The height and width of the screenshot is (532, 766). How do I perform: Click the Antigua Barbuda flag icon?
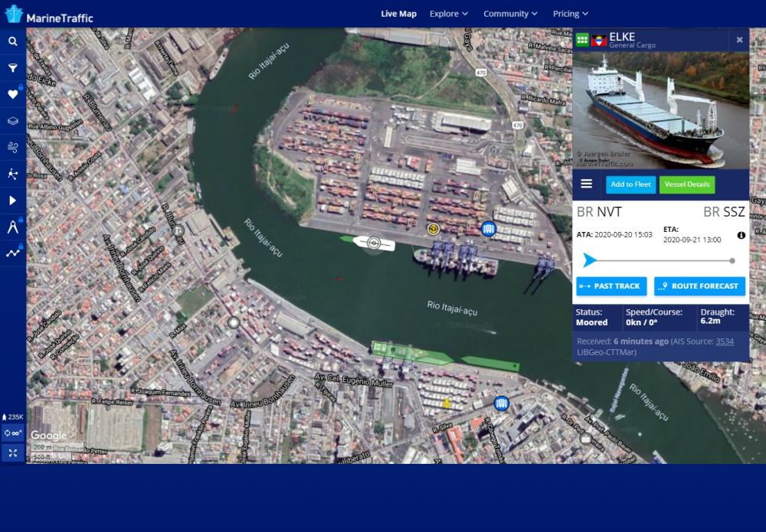[x=599, y=41]
